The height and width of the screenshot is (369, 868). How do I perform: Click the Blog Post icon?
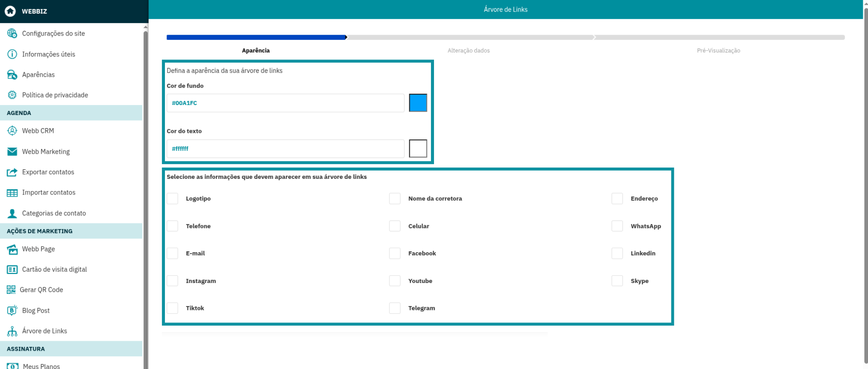point(12,310)
